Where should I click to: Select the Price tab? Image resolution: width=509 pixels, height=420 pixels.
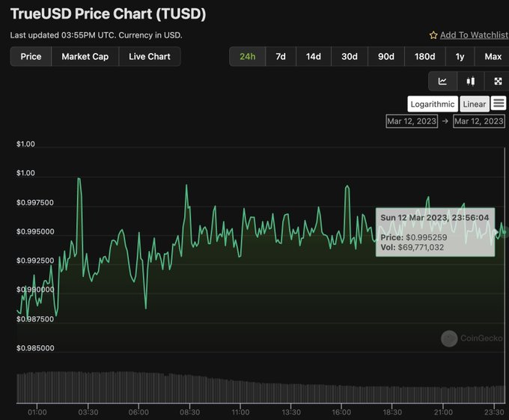[x=31, y=57]
